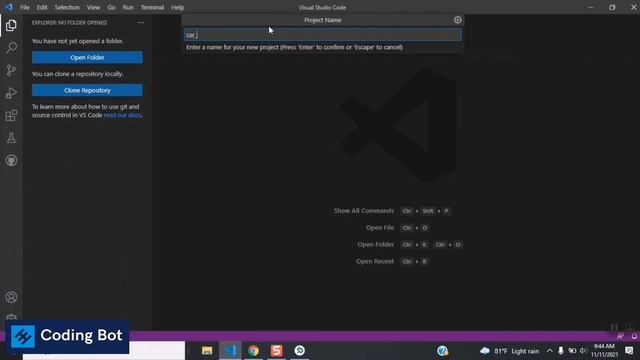
Task: Open the Selection menu
Action: 67,7
